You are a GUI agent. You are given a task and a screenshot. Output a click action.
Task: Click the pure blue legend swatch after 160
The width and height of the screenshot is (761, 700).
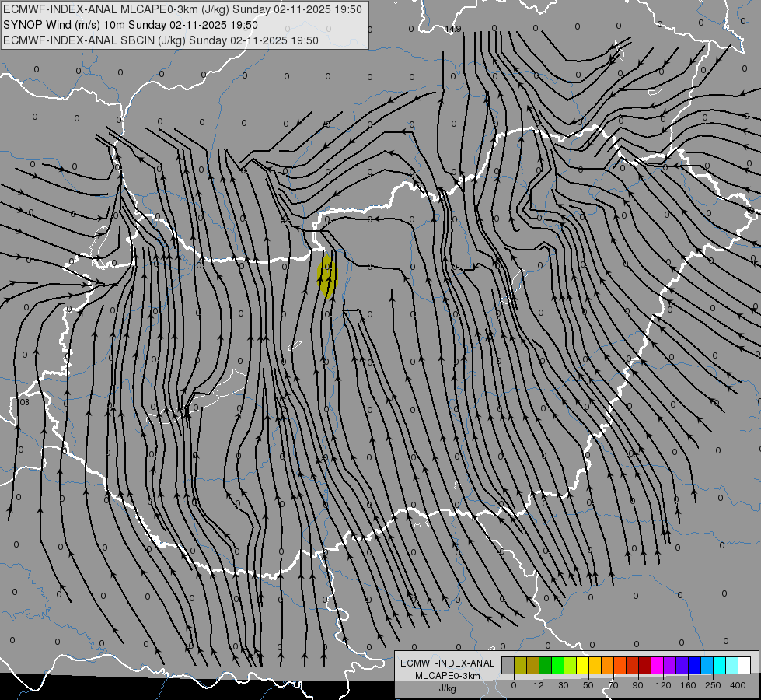695,666
